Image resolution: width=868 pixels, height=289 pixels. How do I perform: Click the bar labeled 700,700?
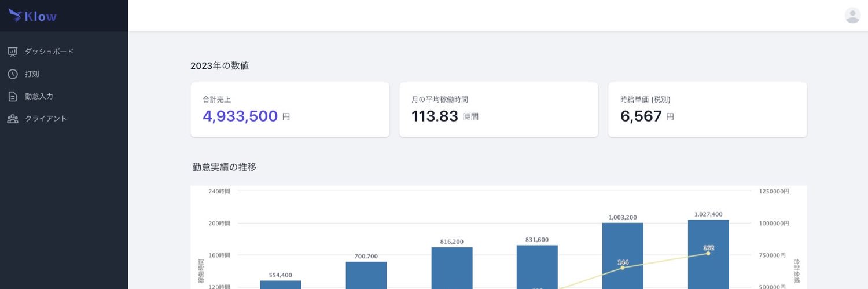pos(366,275)
